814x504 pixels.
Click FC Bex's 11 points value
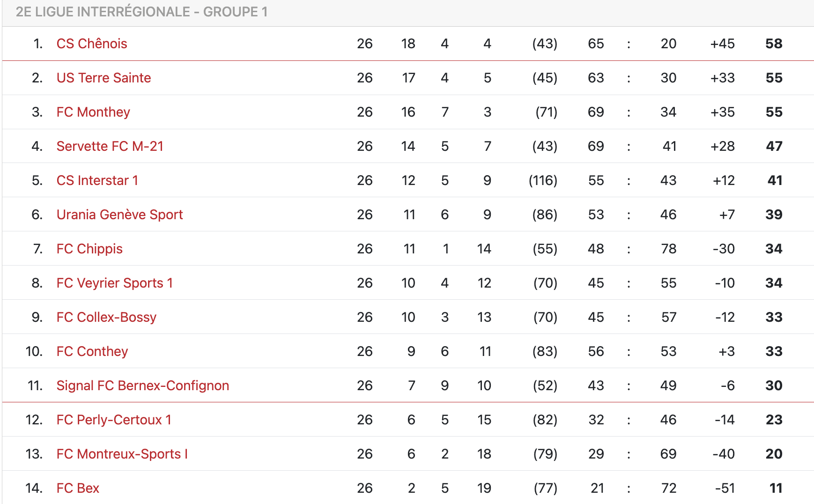coord(776,488)
